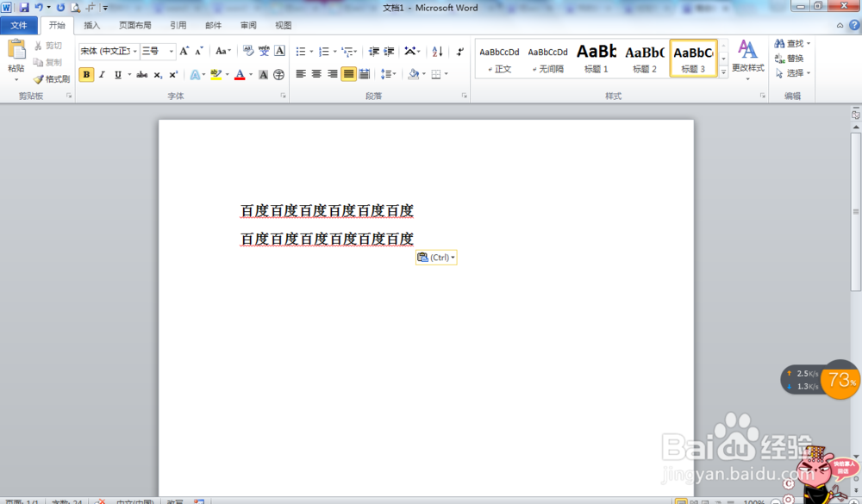Image resolution: width=862 pixels, height=504 pixels.
Task: Toggle Underline formatting
Action: (x=117, y=75)
